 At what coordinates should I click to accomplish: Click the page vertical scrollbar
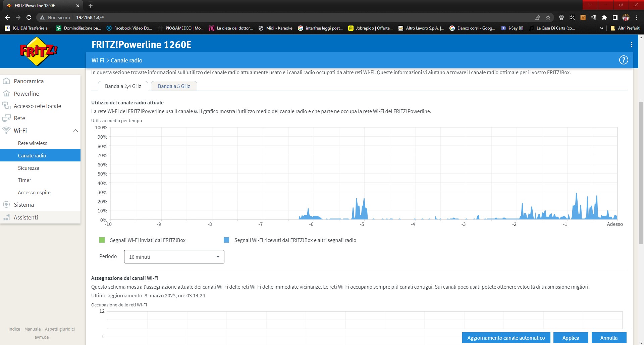(x=641, y=173)
